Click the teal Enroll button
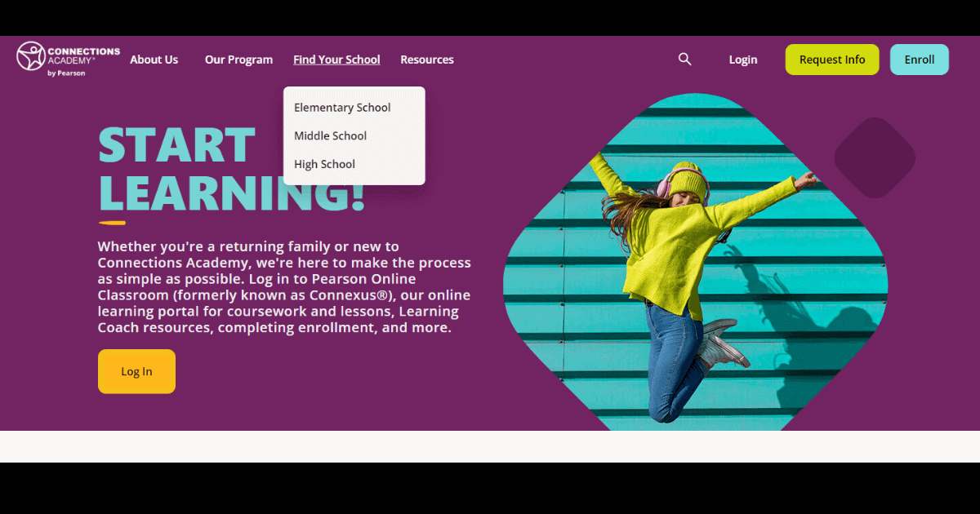980x514 pixels. pos(920,60)
